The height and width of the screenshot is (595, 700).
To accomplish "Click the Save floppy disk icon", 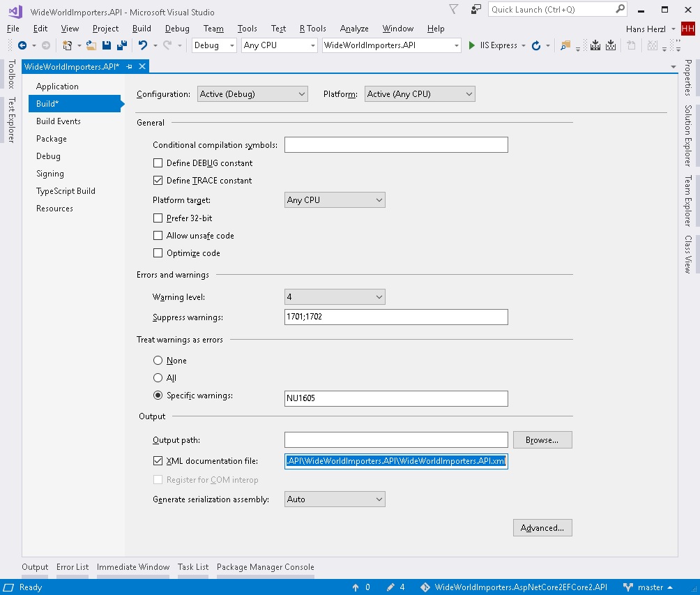I will [x=107, y=45].
